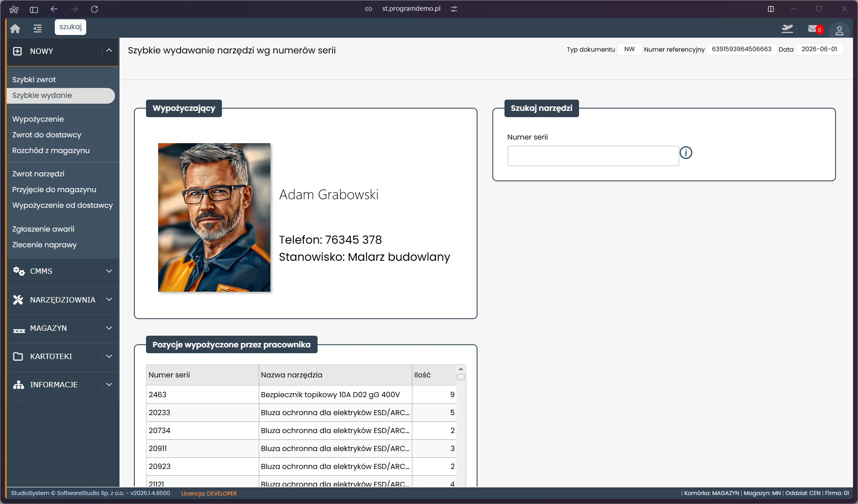Click the plane landing icon in header
Image resolution: width=858 pixels, height=504 pixels.
pyautogui.click(x=787, y=29)
